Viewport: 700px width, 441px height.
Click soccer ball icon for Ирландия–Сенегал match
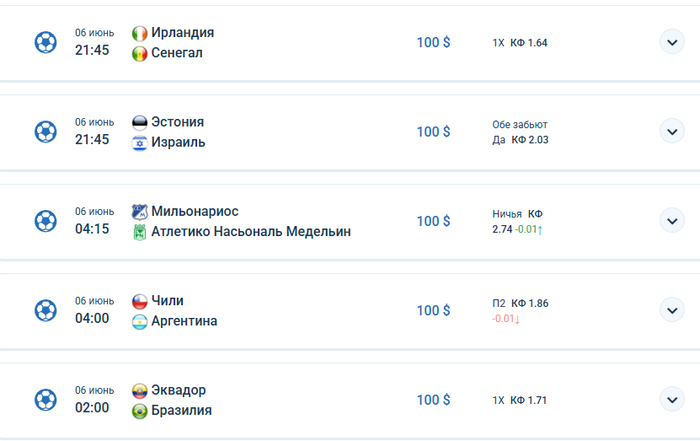tap(45, 42)
